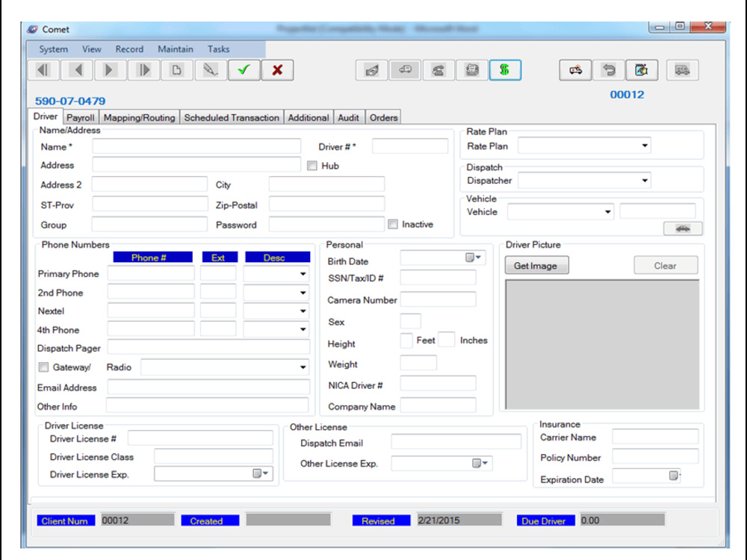This screenshot has height=560, width=747.
Task: Open 4th Phone Desc dropdown
Action: 303,329
